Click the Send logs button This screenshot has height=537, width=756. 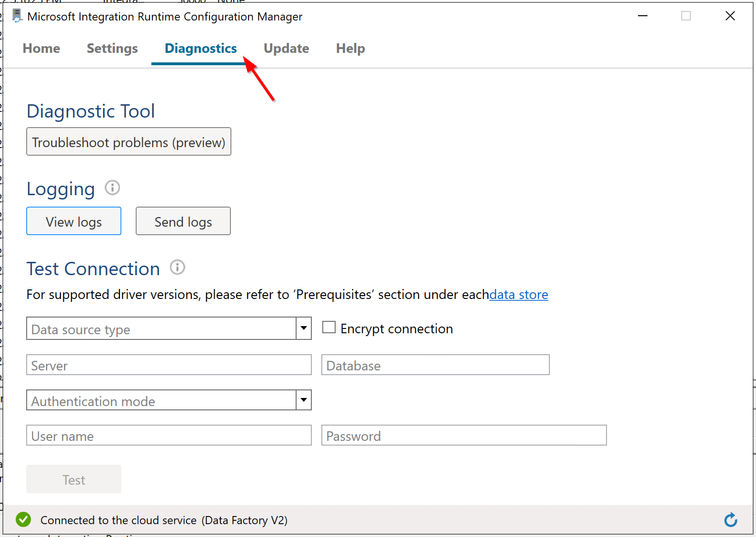(183, 221)
